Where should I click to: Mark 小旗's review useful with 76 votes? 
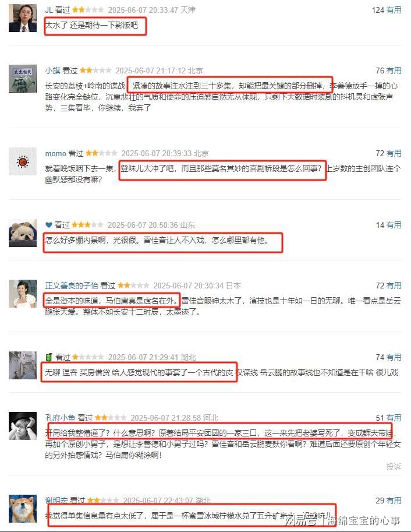394,71
